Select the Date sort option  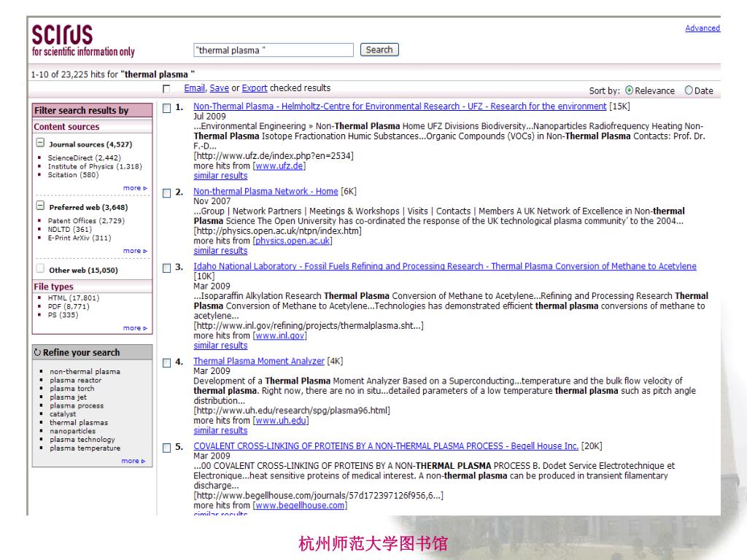point(689,90)
